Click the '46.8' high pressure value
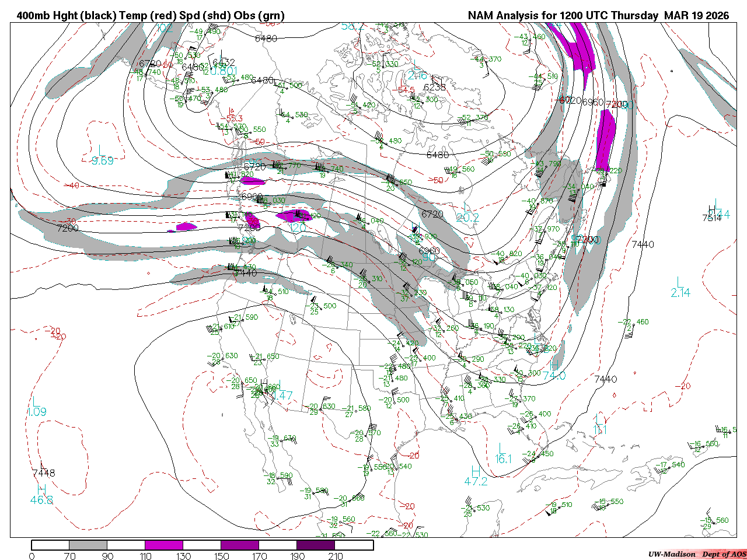Image resolution: width=747 pixels, height=560 pixels. click(41, 500)
